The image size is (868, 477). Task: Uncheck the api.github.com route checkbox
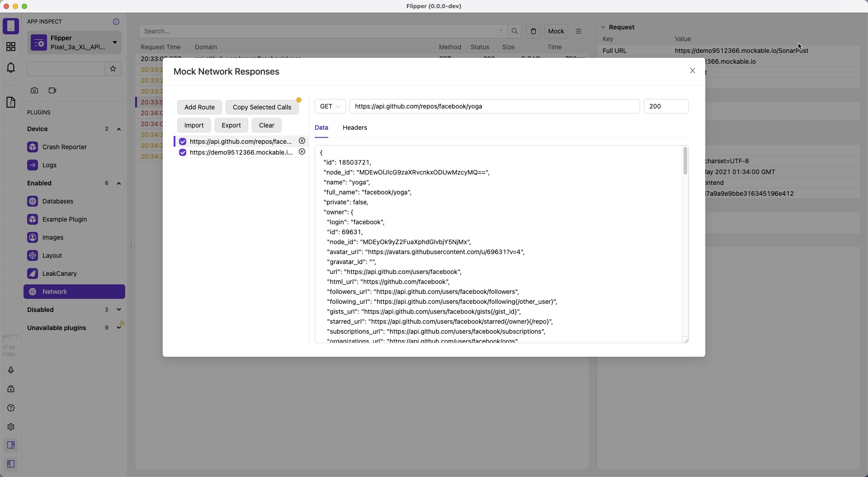[183, 142]
